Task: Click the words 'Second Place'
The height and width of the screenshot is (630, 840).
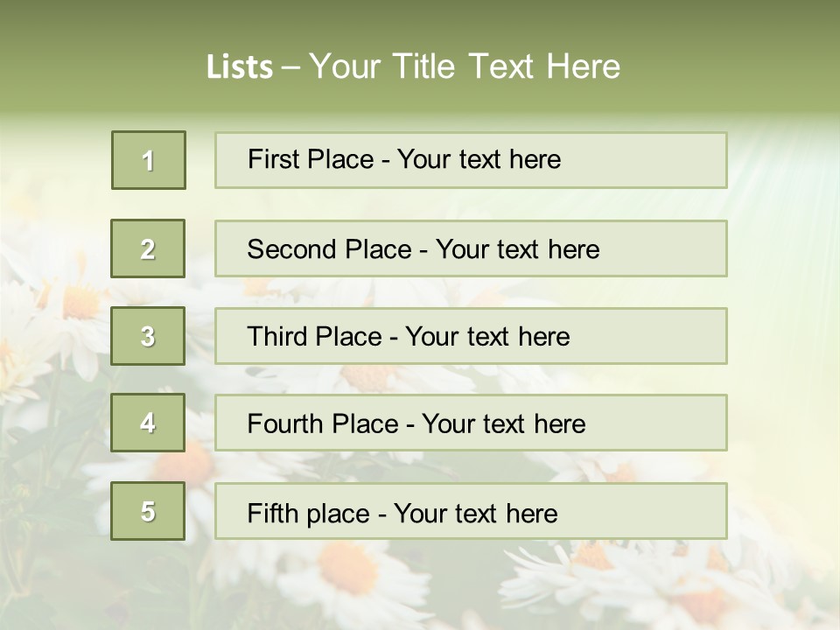Action: (x=330, y=249)
